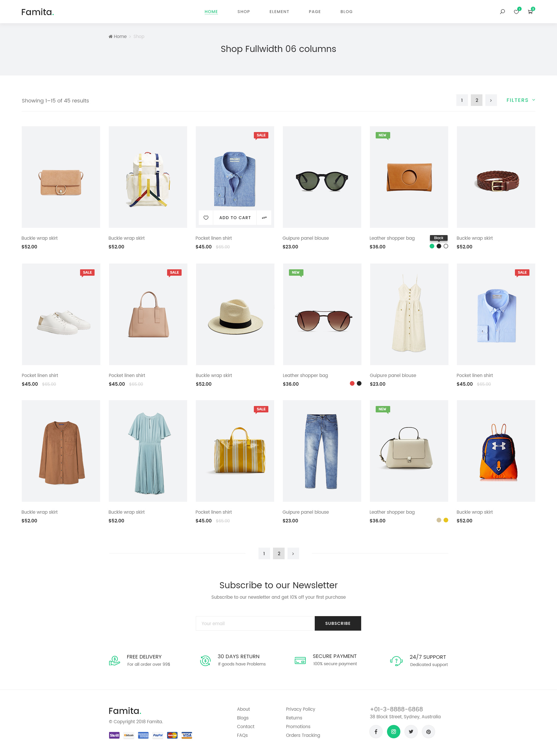
Task: Go to next page using top pagination arrow
Action: tap(491, 100)
